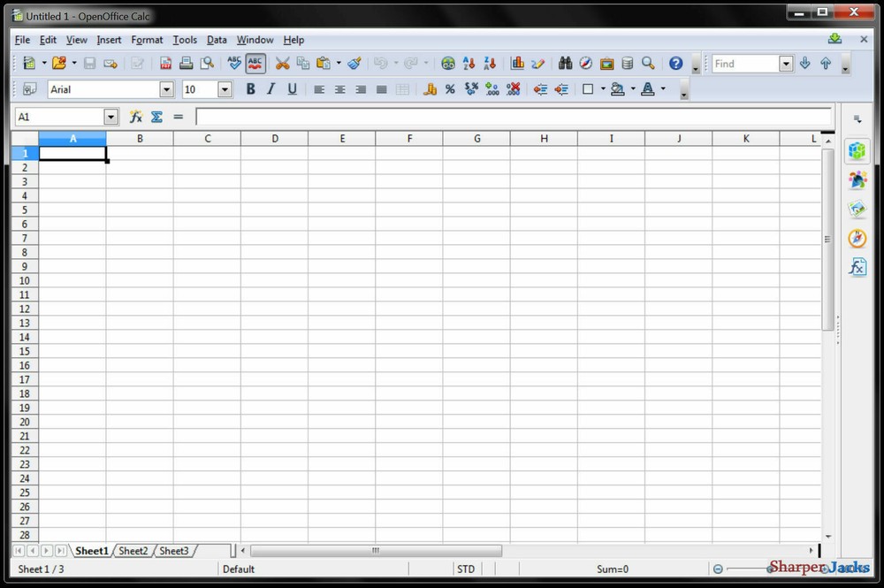Screen dimensions: 884x588
Task: Zoom out using the status bar zoom control
Action: point(717,569)
